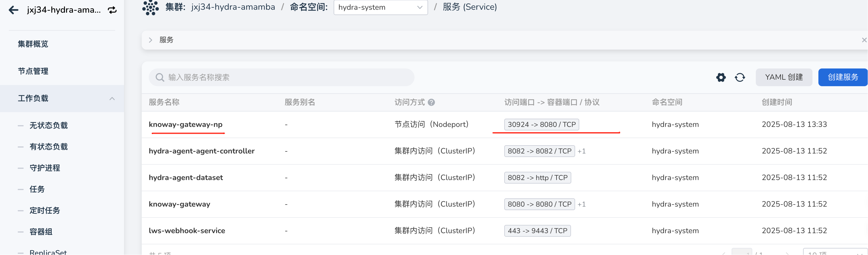Expand the 服务 info panel

(151, 40)
